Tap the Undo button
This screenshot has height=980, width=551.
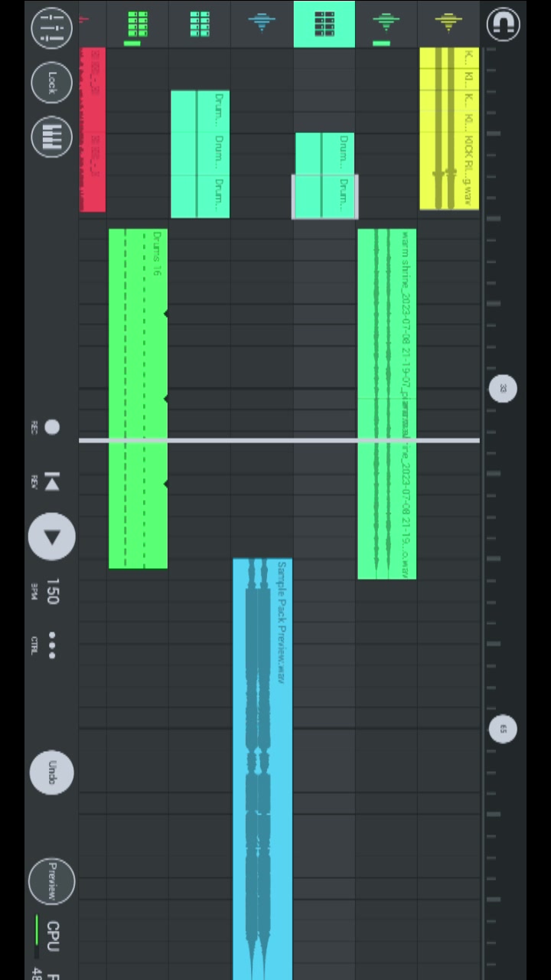coord(51,772)
